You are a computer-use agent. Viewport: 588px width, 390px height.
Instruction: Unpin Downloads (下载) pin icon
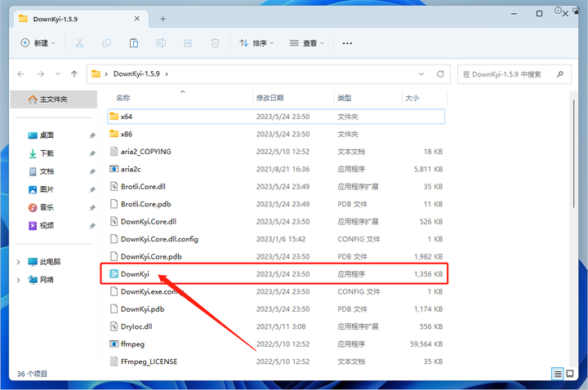point(92,153)
